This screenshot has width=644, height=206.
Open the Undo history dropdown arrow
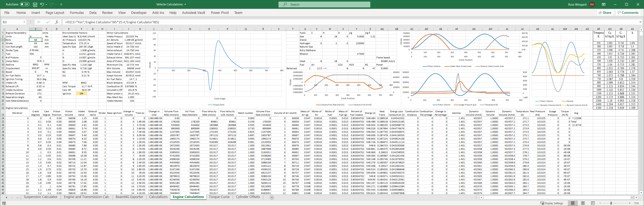tap(46, 4)
